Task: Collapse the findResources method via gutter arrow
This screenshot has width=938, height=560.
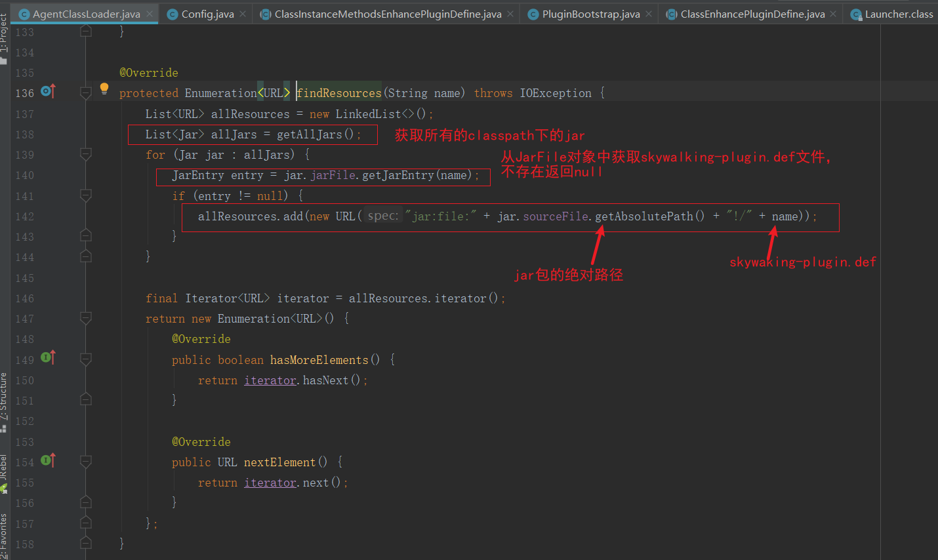Action: click(85, 92)
